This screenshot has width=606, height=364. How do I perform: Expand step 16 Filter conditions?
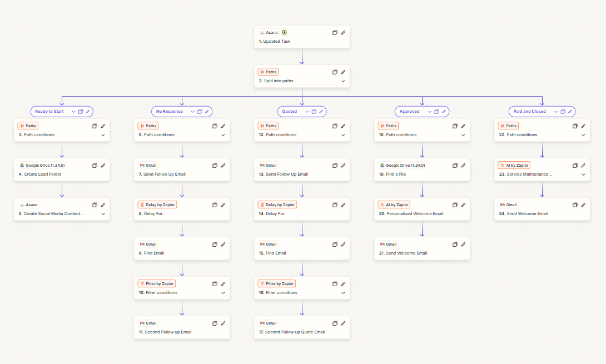click(x=343, y=293)
